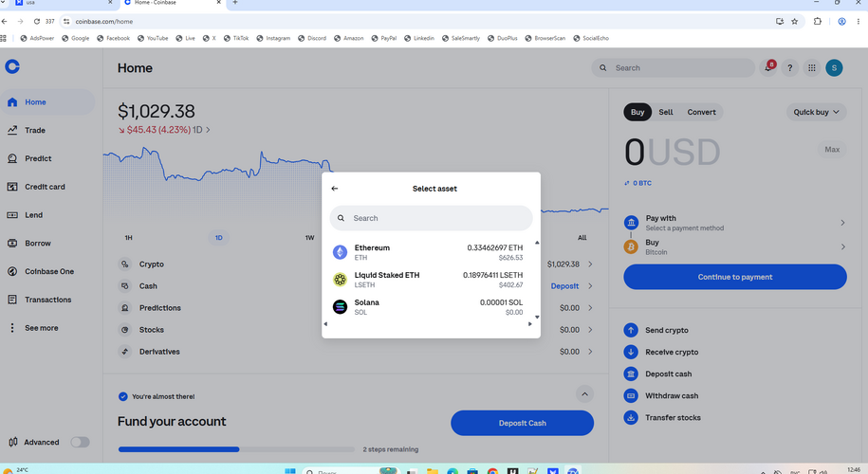Open the Crypto balance row
Screen dimensions: 868x474
(356, 264)
